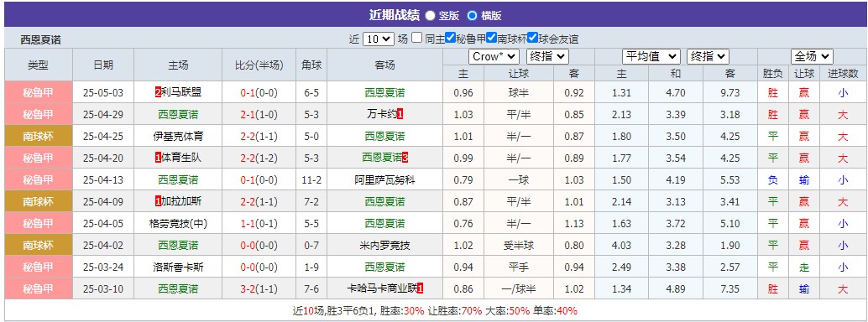868x322 pixels.
Task: Click home team 利马联盟
Action: pos(181,92)
